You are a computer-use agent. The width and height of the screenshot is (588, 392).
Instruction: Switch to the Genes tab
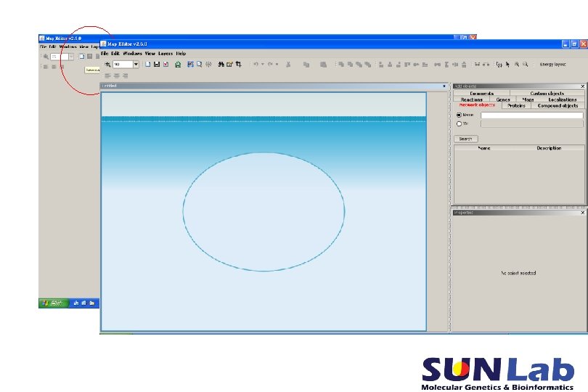click(x=503, y=99)
